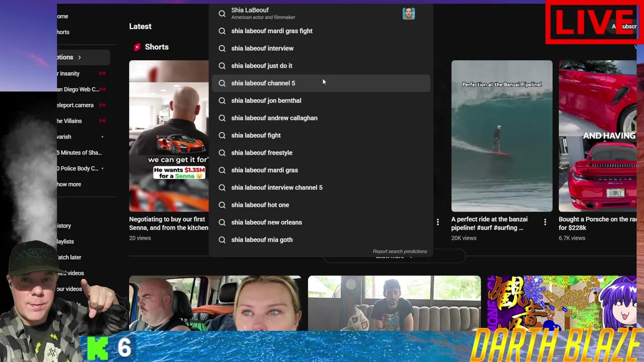Choose suggestion shia labeouf jon bernthal
The height and width of the screenshot is (362, 644).
tap(321, 101)
